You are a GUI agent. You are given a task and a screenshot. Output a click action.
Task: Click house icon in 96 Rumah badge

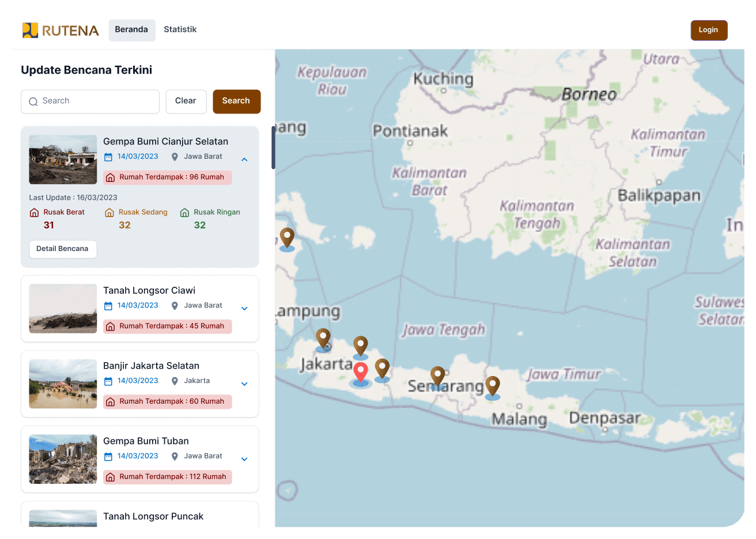click(x=111, y=177)
